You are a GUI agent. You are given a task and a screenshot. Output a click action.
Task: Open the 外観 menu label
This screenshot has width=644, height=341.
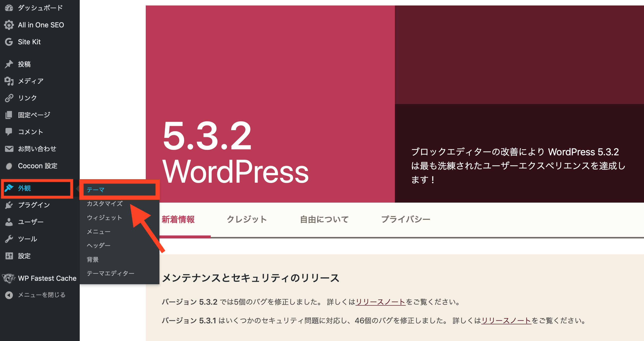(x=24, y=188)
